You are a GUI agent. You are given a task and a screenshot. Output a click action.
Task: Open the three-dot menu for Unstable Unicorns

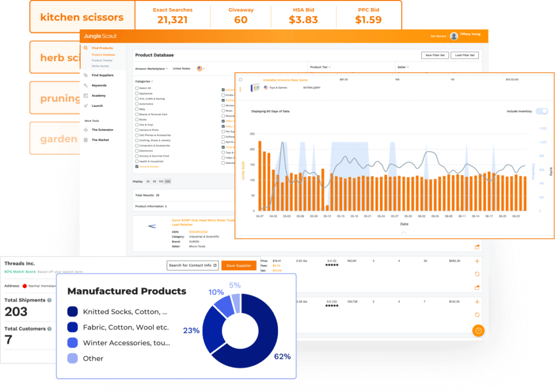(240, 89)
